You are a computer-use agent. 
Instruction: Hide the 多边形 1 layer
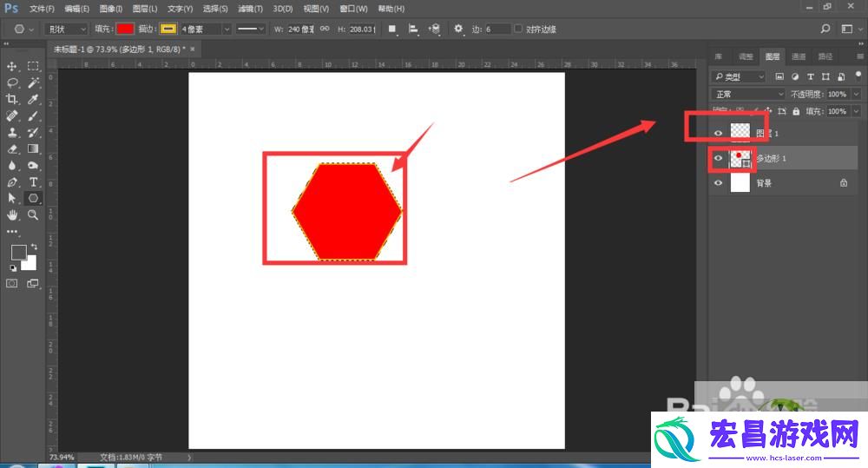(x=718, y=158)
